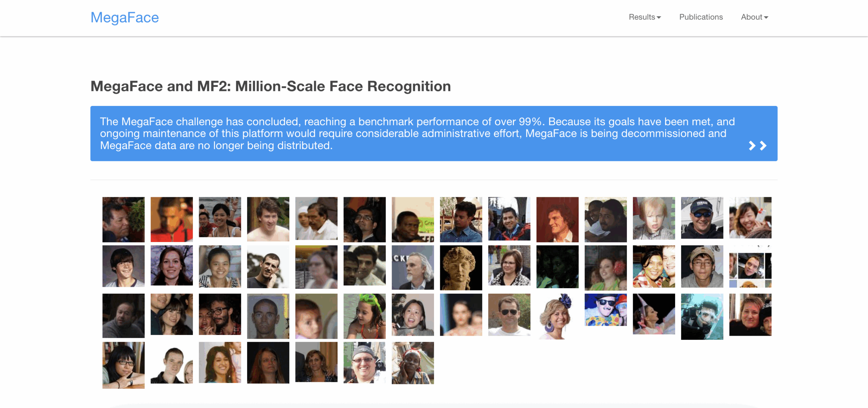
Task: Click the double-chevron icon in the blue banner
Action: [757, 146]
